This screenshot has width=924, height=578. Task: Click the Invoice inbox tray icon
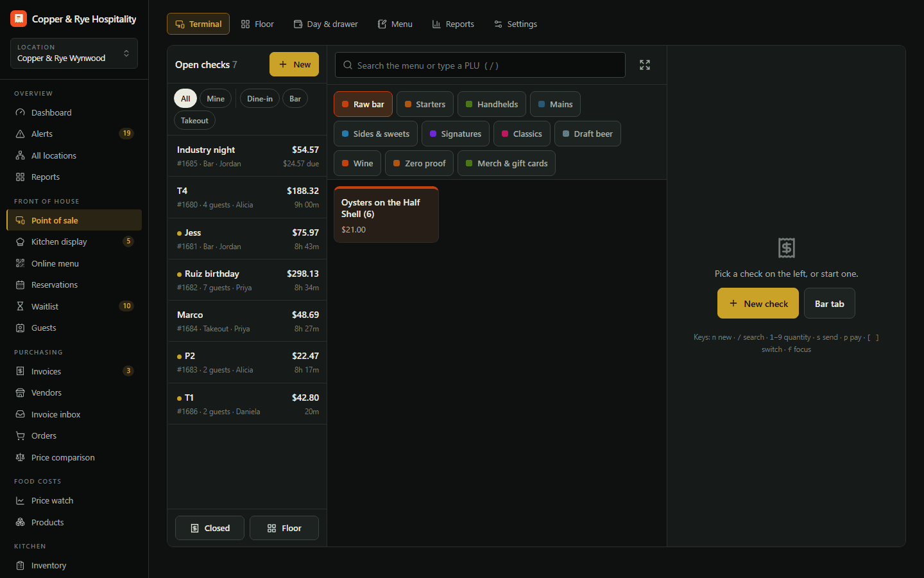[20, 414]
